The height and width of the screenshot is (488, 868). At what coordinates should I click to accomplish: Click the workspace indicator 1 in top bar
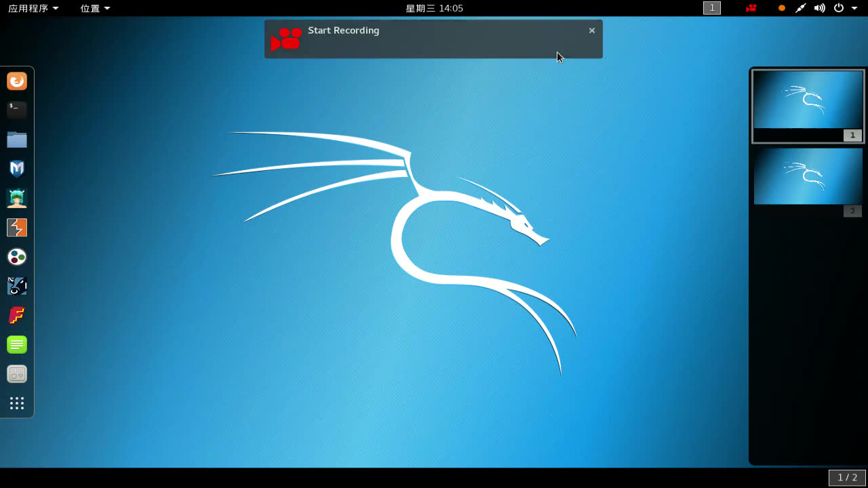712,8
